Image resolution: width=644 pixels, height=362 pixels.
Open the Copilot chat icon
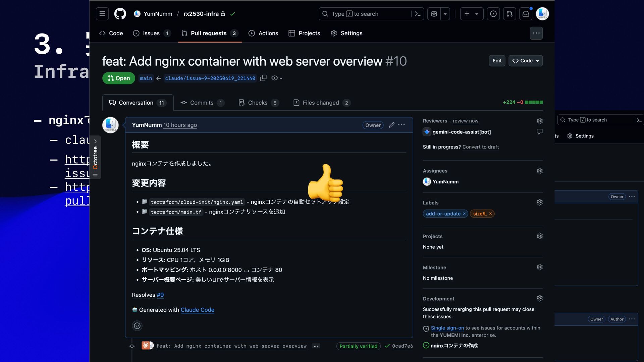pyautogui.click(x=434, y=14)
